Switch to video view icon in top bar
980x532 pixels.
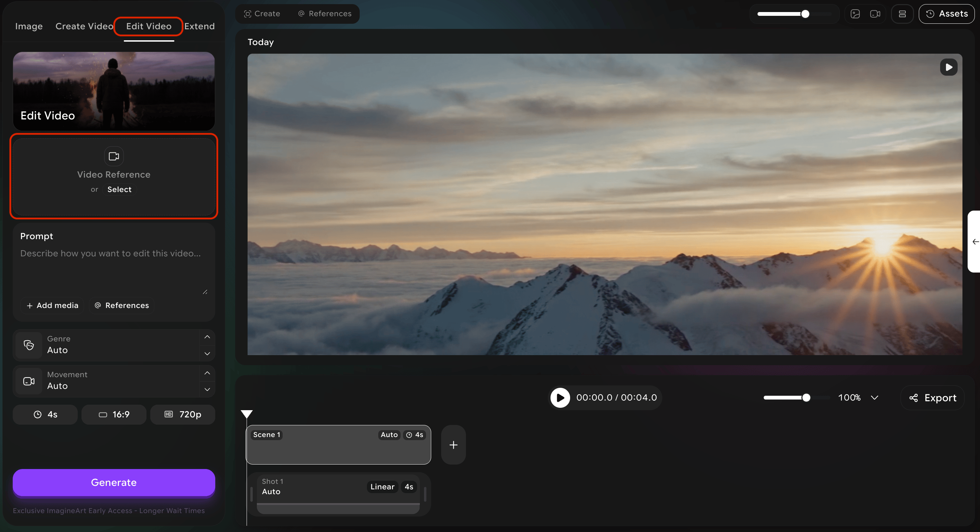pos(875,14)
